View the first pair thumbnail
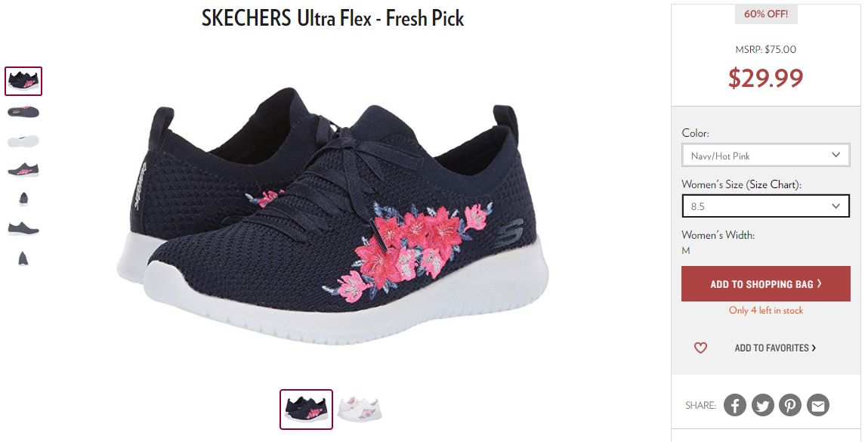This screenshot has width=868, height=442. pyautogui.click(x=23, y=81)
